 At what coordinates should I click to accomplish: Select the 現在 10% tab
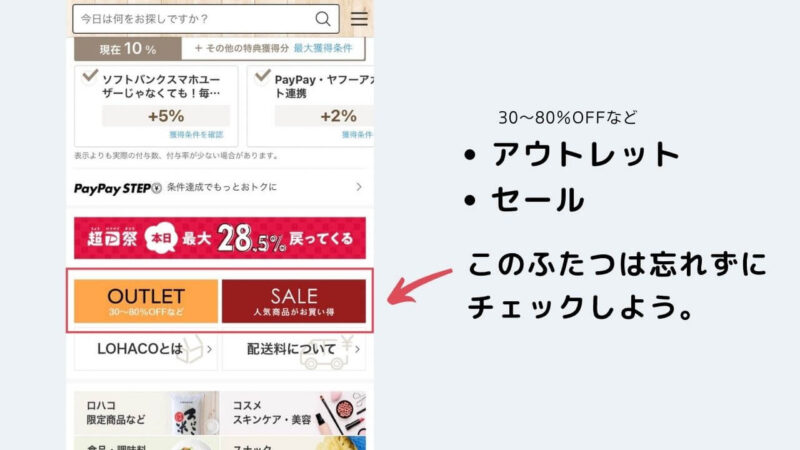[x=128, y=49]
